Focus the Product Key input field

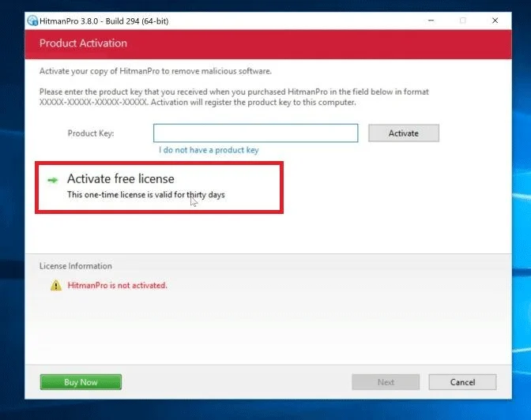256,133
